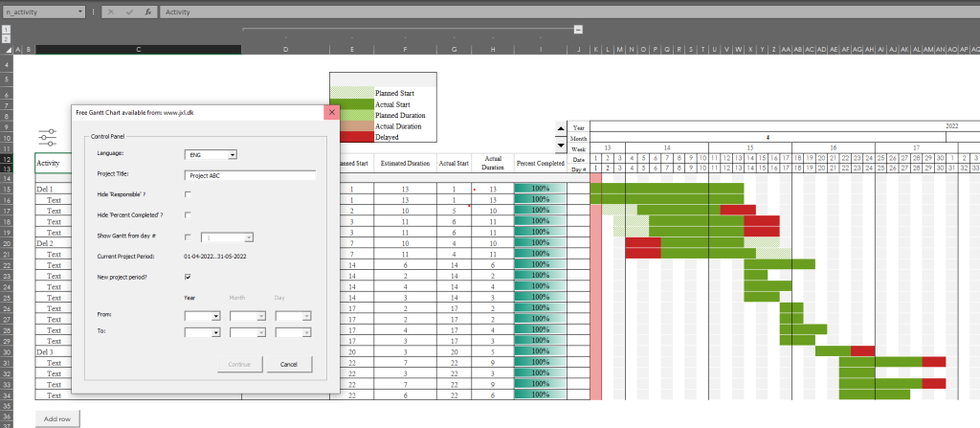Image resolution: width=980 pixels, height=428 pixels.
Task: Click the formula bar enter checkmark icon
Action: (x=129, y=11)
